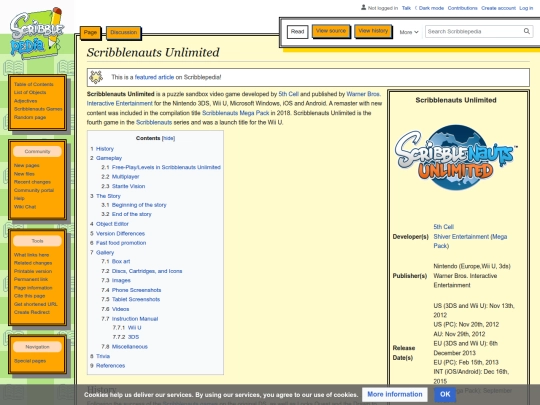540x405 pixels.
Task: Collapse the Tools sidebar section
Action: 38,241
